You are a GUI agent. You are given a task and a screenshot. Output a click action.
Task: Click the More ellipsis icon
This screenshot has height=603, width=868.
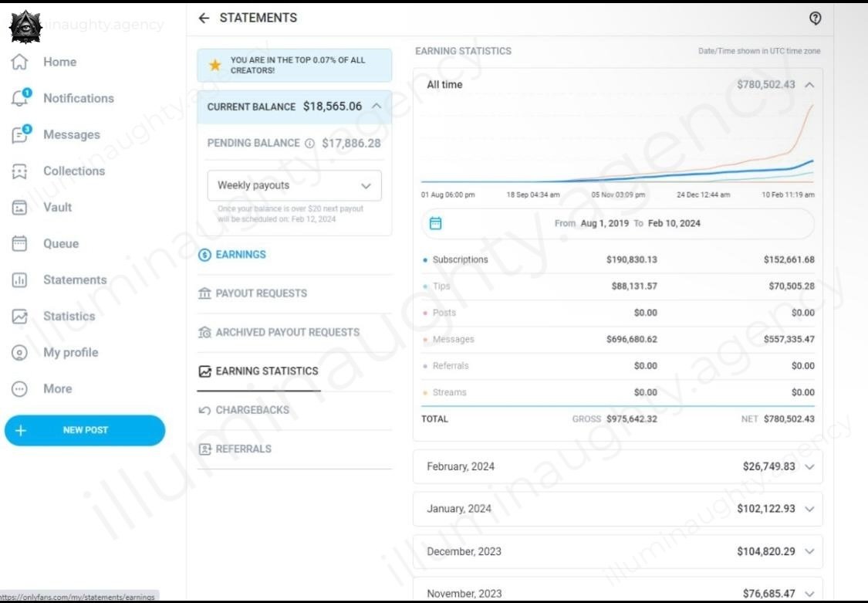coord(19,388)
